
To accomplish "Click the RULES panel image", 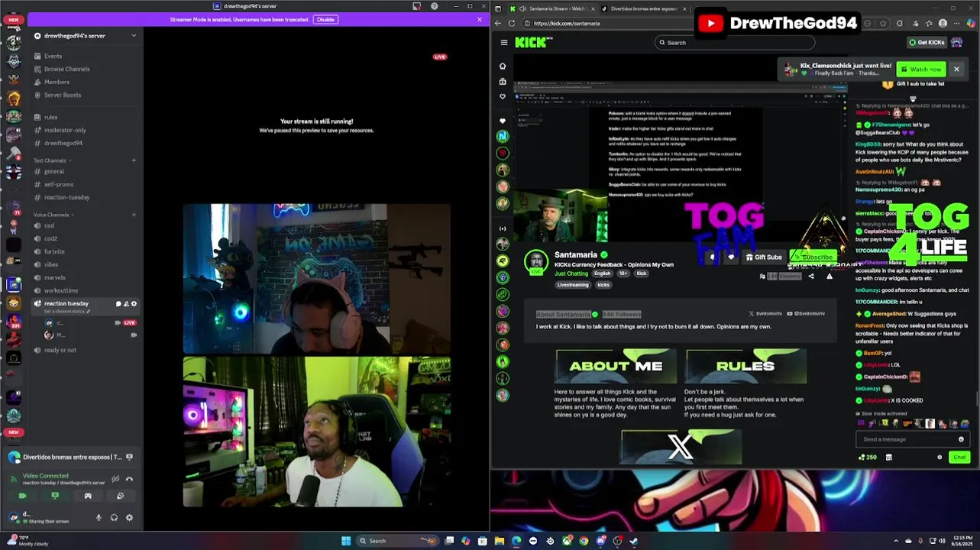I will [746, 366].
